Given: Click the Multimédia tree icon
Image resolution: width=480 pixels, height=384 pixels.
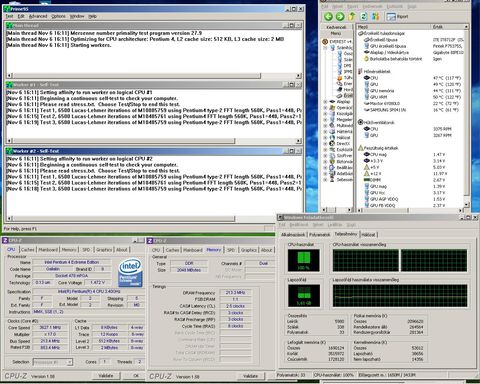Looking at the screenshot, I should coord(332,125).
